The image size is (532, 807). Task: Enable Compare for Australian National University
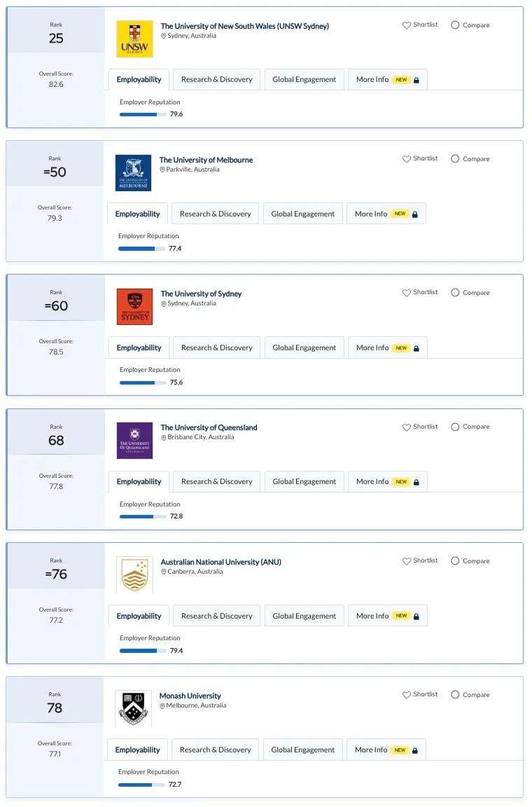coord(455,561)
